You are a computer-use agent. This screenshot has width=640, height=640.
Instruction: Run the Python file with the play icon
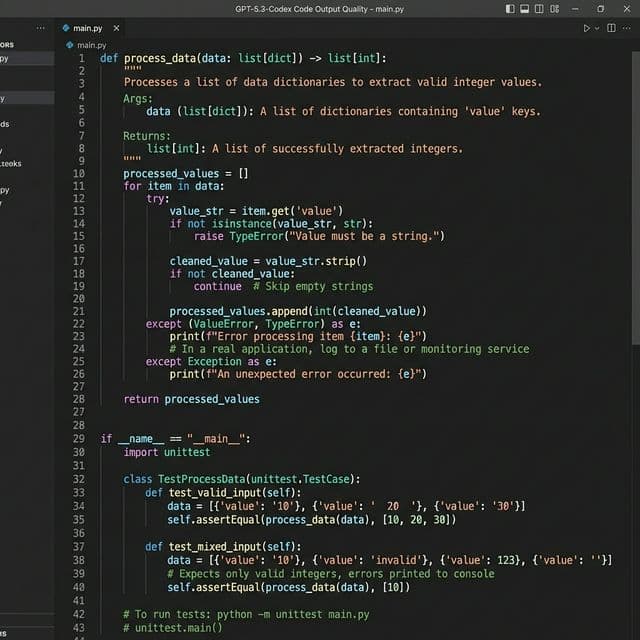point(587,28)
